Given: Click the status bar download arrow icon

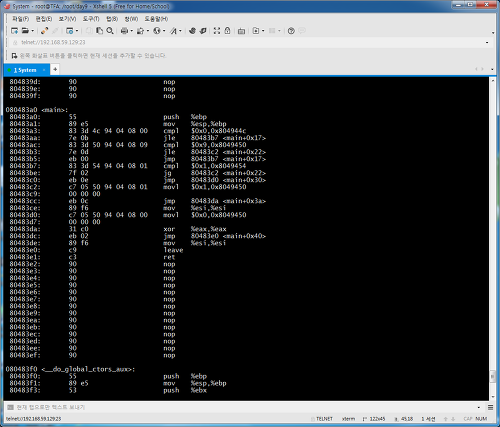Looking at the screenshot, I should pos(453,419).
